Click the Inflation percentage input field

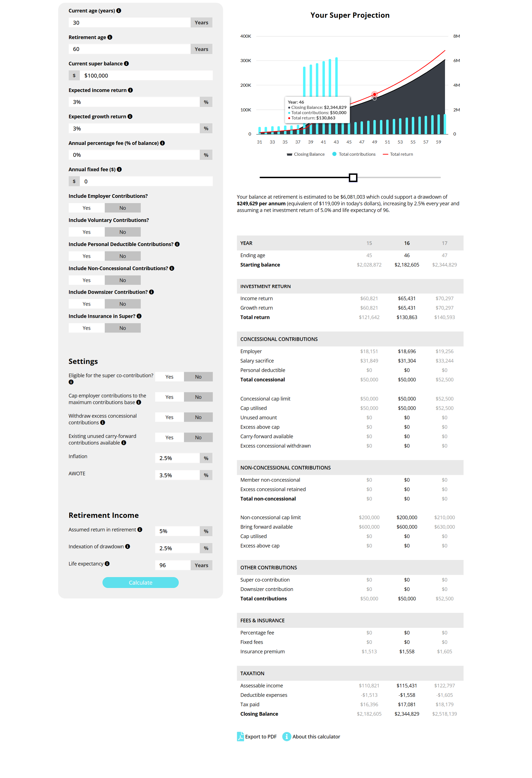click(x=177, y=458)
